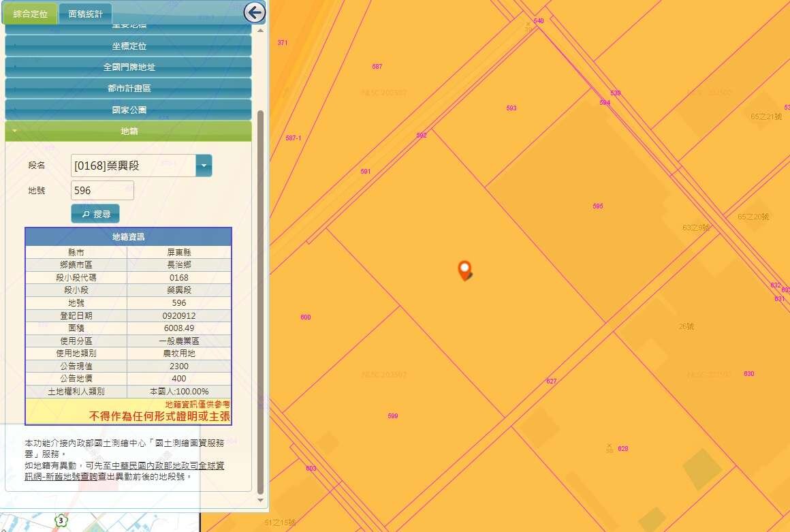Expand the 坐標定位 section
Screen dimensions: 790x532
128,46
